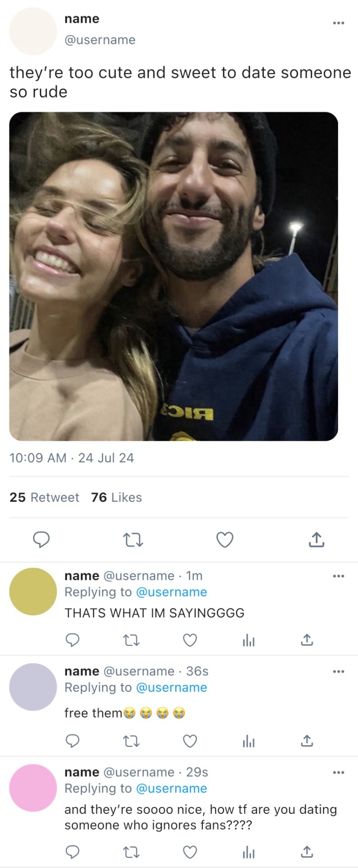Open more options on the main tweet
Viewport: 358px width, 868px height.
pos(339,23)
